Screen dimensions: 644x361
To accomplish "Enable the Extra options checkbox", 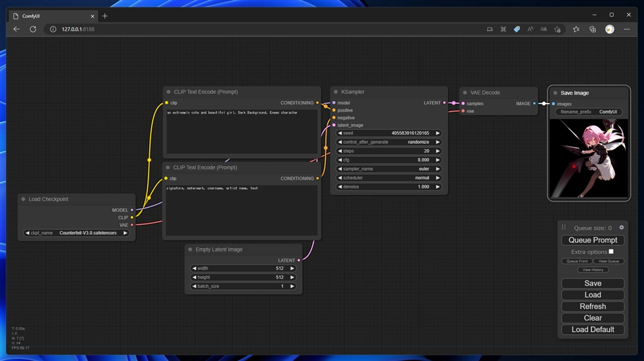I will (611, 251).
